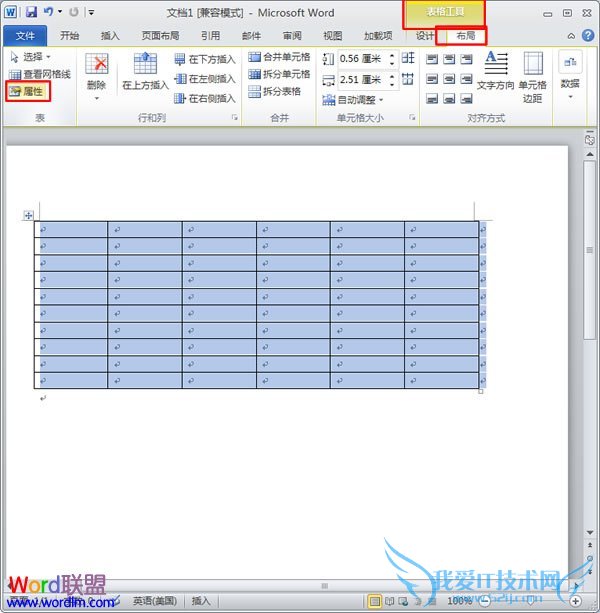
Task: Click the Undo arrow icon
Action: (48, 12)
